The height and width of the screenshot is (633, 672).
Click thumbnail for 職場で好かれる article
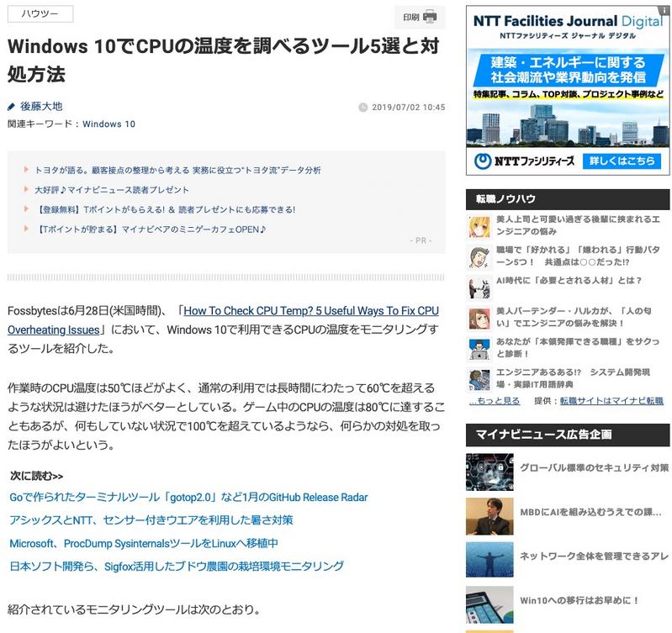[479, 257]
